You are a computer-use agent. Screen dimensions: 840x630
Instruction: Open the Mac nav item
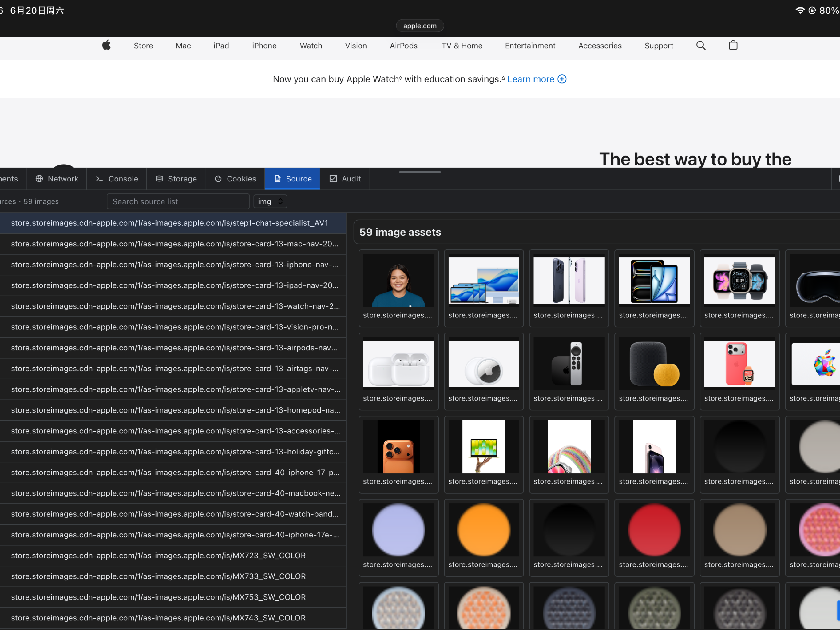pos(183,46)
